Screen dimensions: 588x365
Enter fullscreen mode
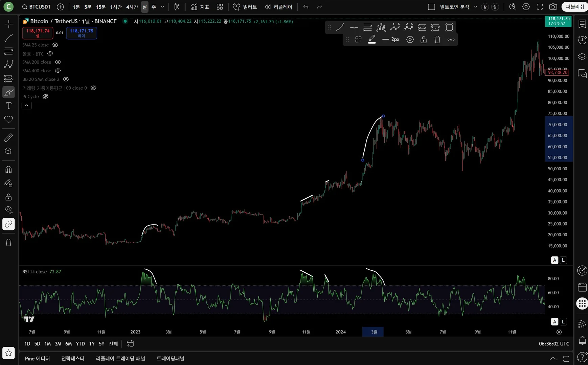(540, 7)
